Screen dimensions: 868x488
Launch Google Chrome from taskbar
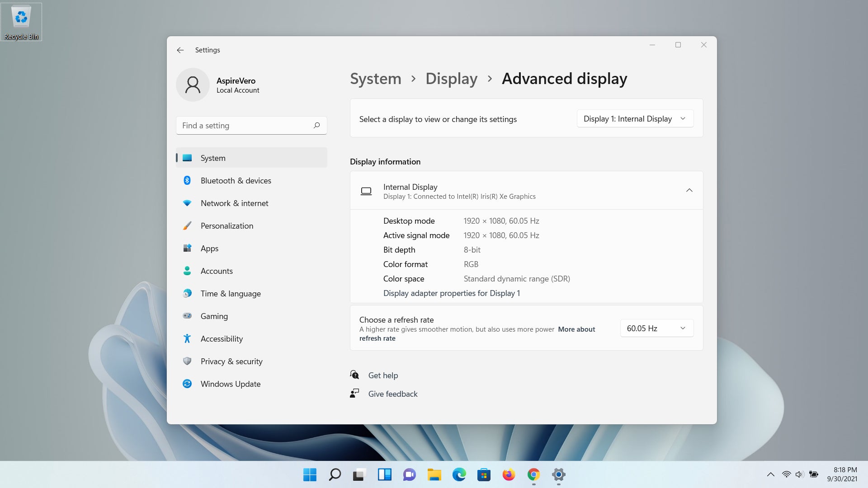click(534, 474)
